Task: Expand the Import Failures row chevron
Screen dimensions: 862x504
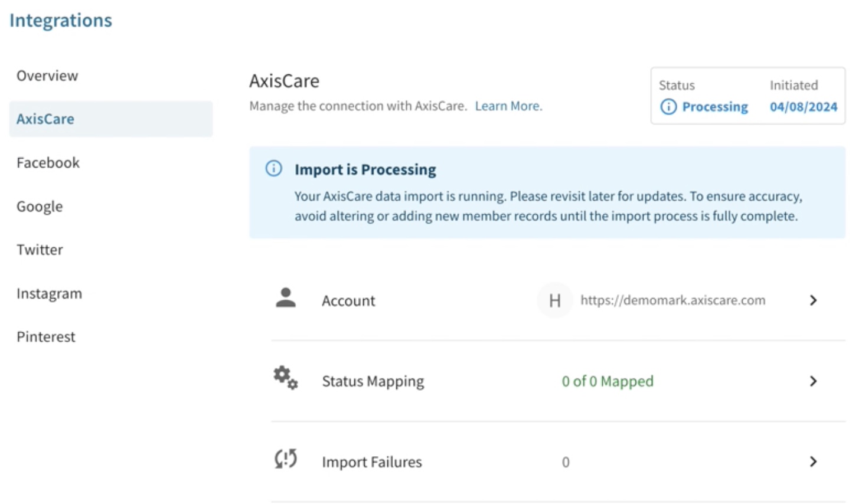Action: click(x=813, y=462)
